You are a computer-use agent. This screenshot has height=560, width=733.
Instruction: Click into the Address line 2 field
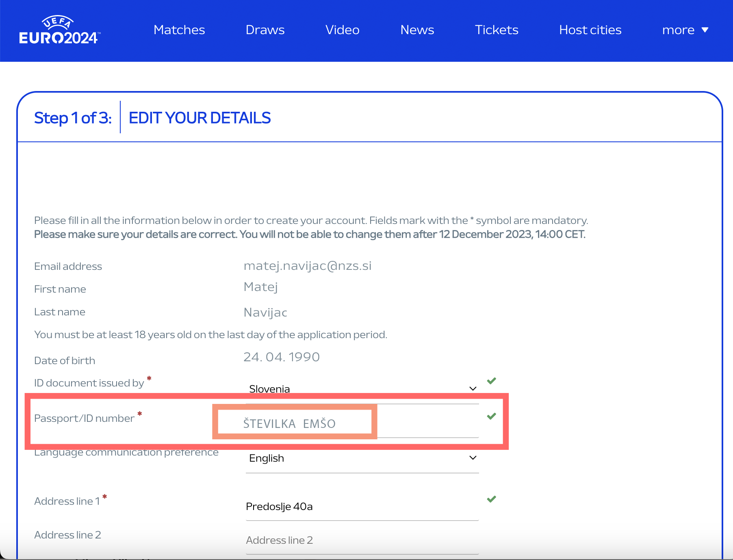click(x=362, y=540)
